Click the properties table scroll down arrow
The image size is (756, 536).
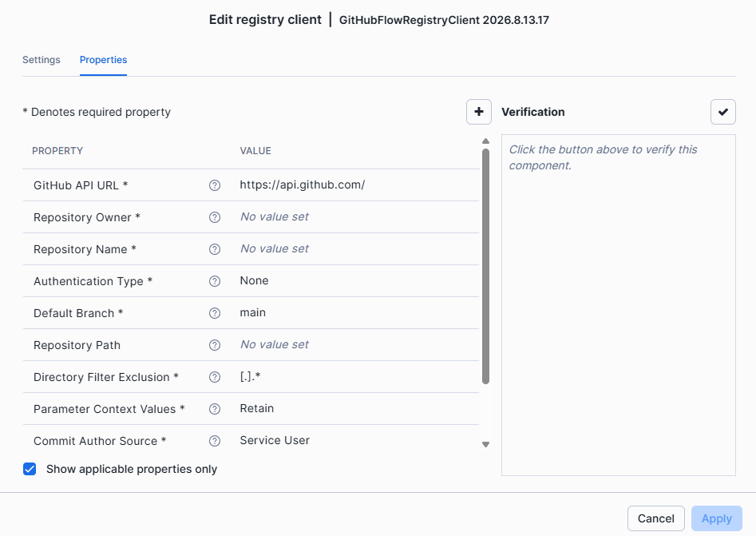[485, 444]
